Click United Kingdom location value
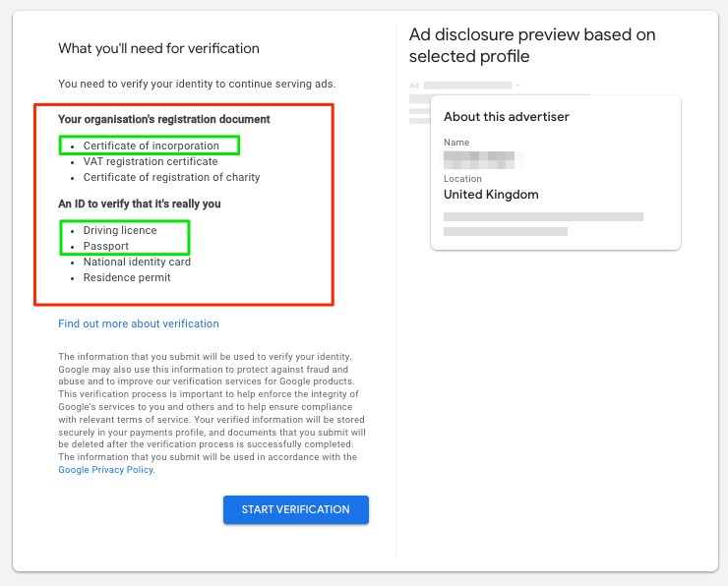Viewport: 728px width, 586px height. pos(491,195)
